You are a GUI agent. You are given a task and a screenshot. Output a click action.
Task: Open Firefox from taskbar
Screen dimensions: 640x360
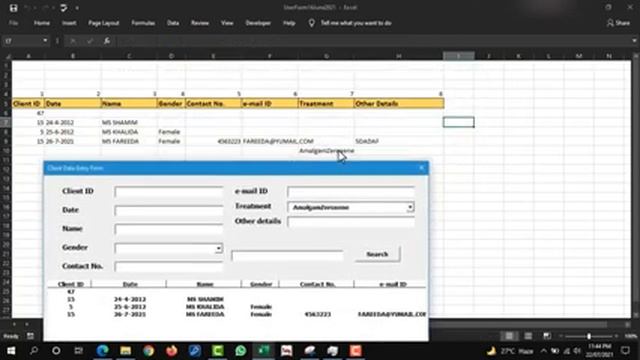(171, 351)
